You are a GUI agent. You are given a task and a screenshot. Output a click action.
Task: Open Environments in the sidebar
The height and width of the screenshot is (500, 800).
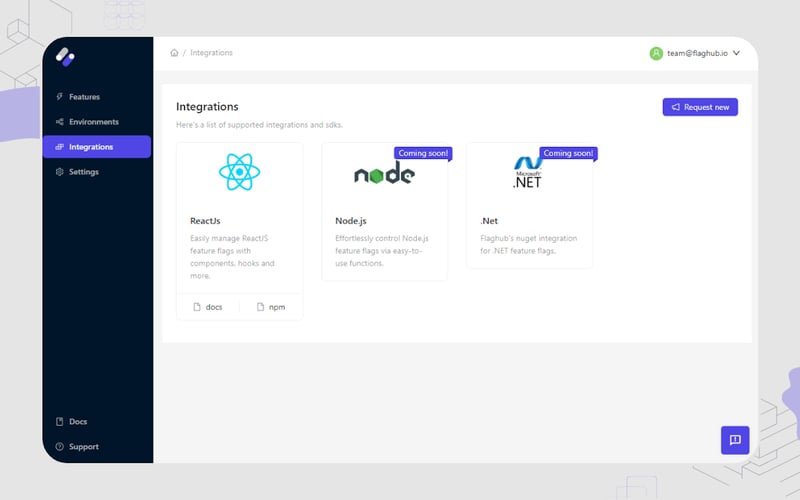[93, 122]
